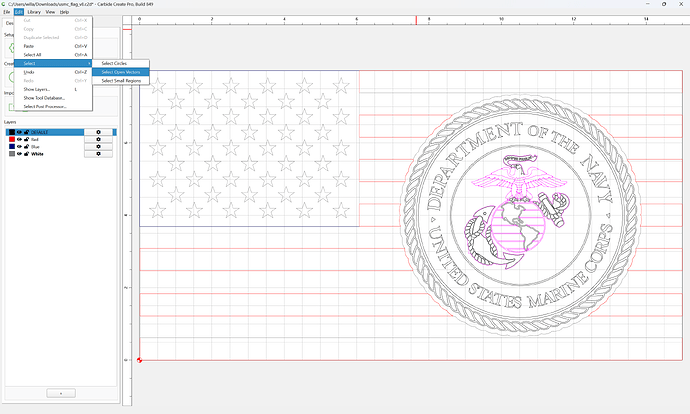Click the blue layer color swatch
Screen dimensions: 690x414
(x=12, y=147)
